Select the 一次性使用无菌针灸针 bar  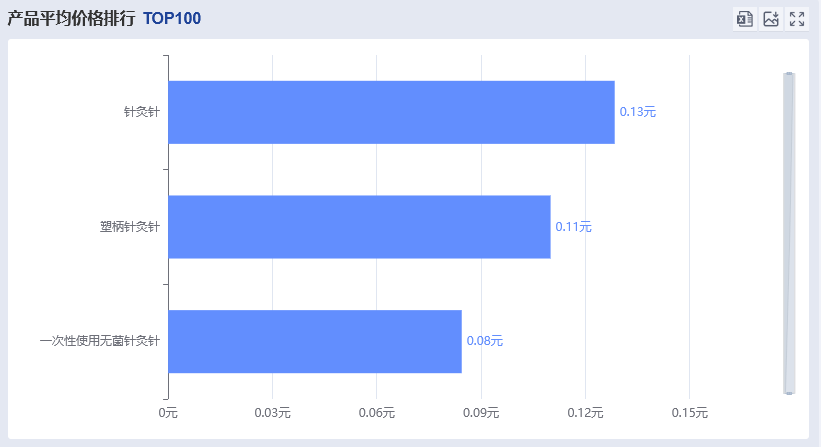coord(315,341)
